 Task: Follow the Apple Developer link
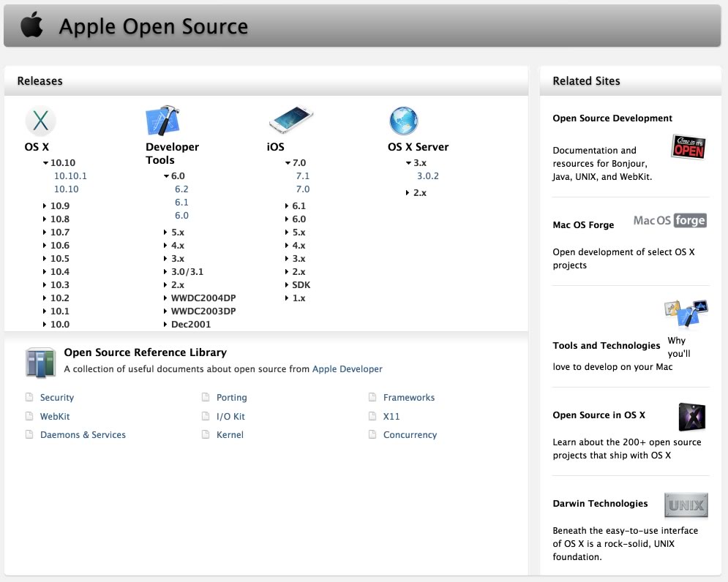coord(347,369)
